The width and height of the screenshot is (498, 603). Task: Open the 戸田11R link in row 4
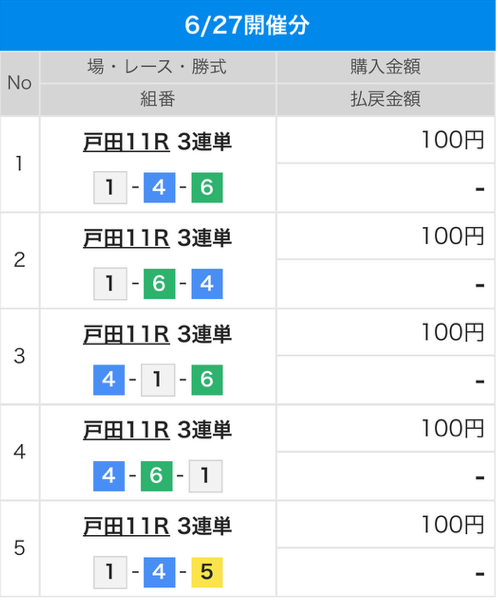(x=126, y=430)
